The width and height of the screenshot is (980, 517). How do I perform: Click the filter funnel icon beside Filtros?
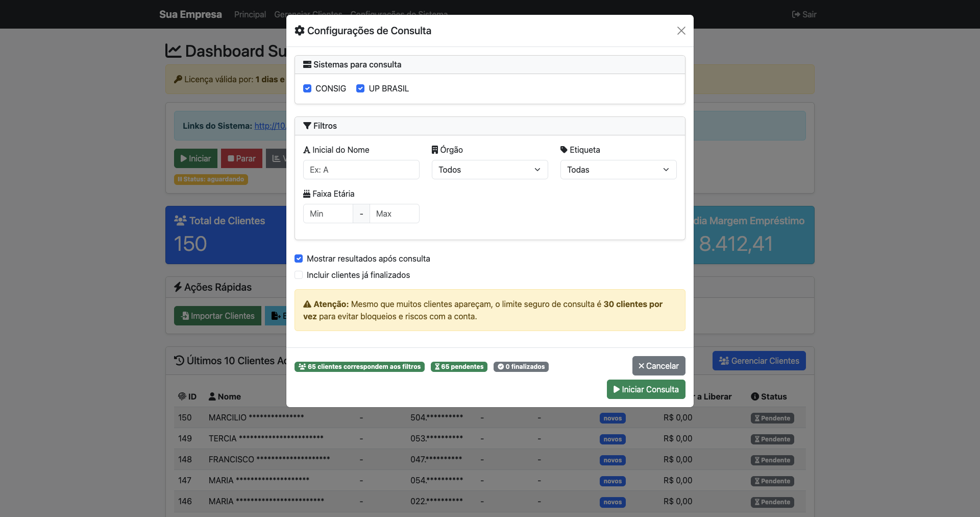(x=307, y=126)
